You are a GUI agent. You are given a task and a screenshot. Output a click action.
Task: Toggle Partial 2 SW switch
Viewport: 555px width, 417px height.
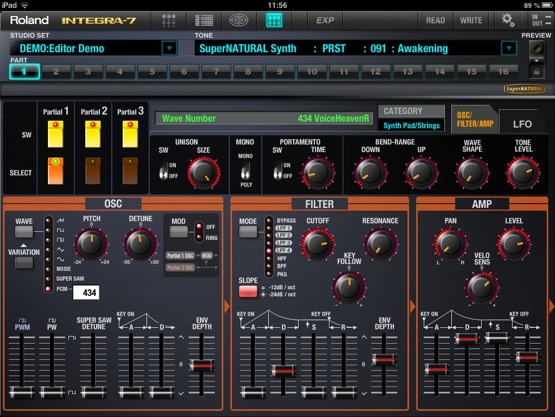click(93, 134)
